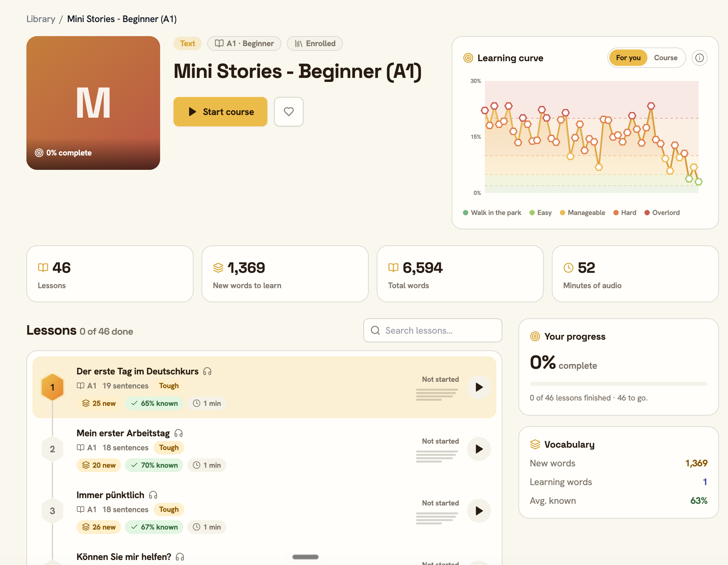This screenshot has width=728, height=565.
Task: Click New words value 1,369 in Vocabulary
Action: tap(696, 463)
